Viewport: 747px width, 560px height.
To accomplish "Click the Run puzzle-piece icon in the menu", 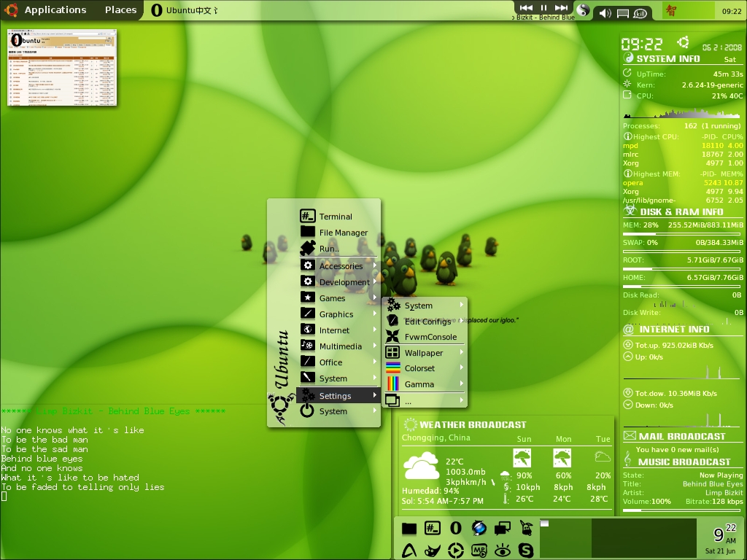I will [307, 248].
